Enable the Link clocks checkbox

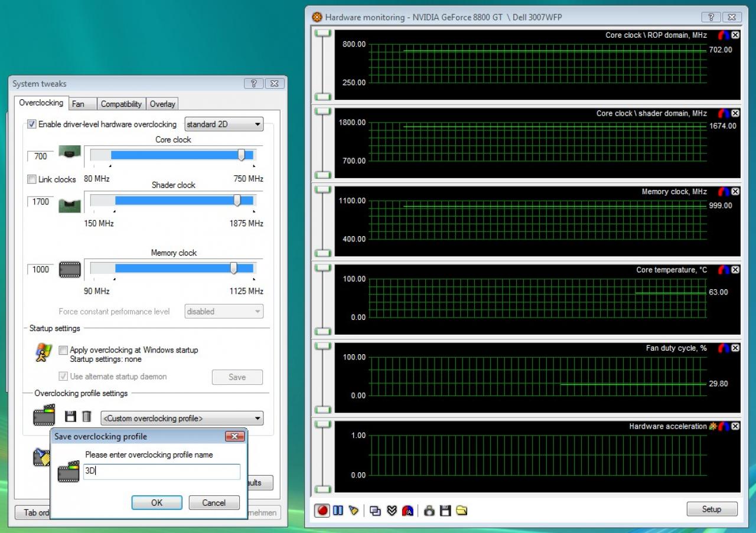click(32, 179)
